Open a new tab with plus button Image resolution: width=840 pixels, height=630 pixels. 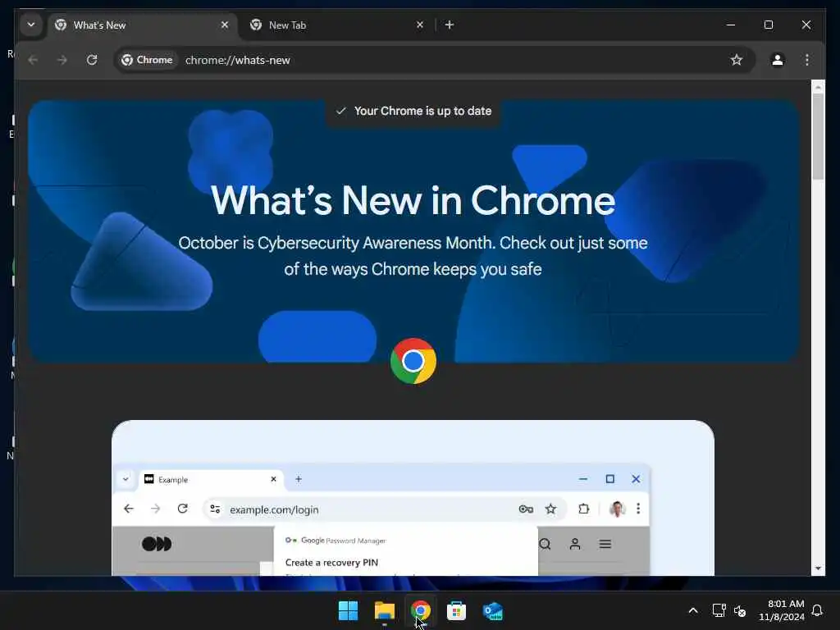tap(450, 25)
